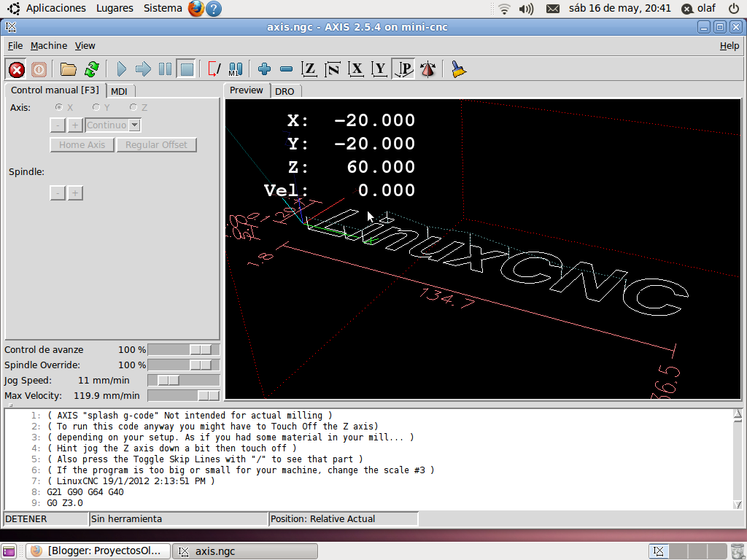747x560 pixels.
Task: Open the View menu
Action: pos(85,46)
